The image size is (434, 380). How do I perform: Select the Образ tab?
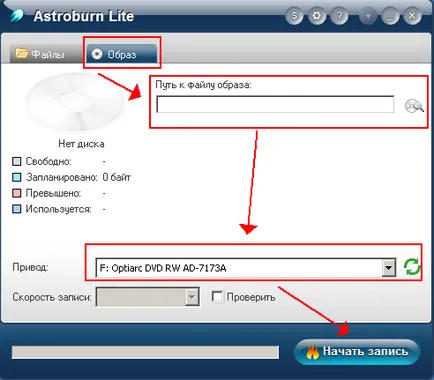click(121, 54)
